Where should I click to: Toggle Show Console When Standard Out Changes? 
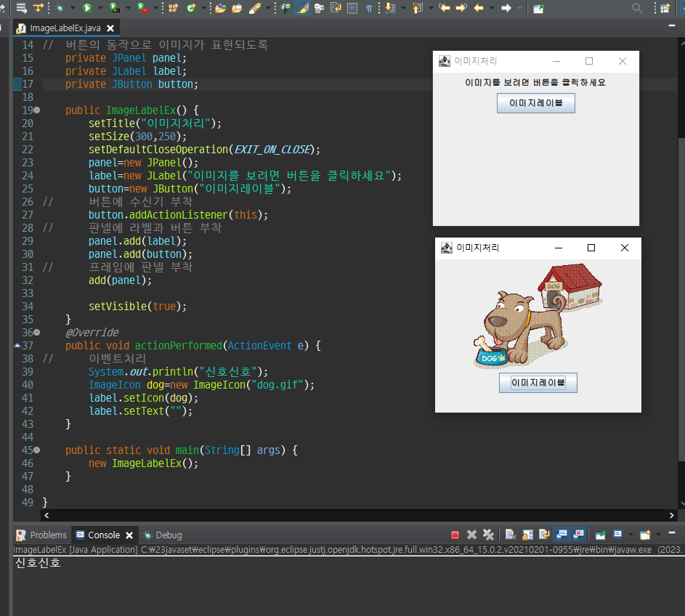point(562,535)
